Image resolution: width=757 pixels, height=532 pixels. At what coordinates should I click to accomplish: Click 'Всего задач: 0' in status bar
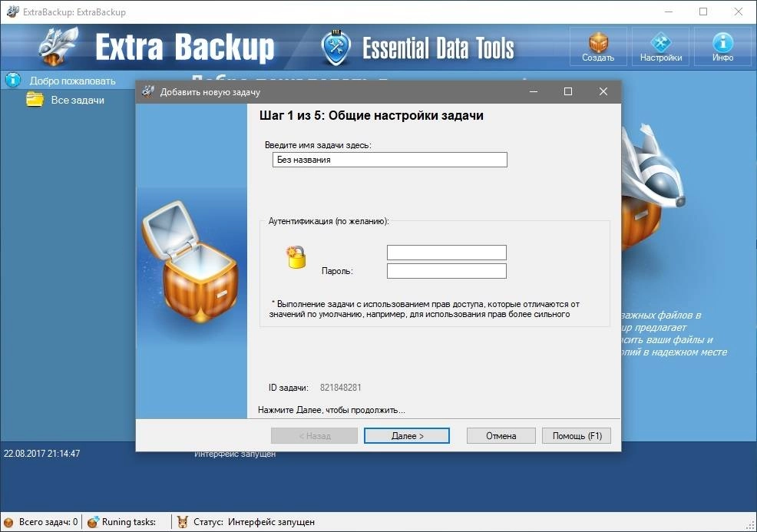pyautogui.click(x=48, y=522)
